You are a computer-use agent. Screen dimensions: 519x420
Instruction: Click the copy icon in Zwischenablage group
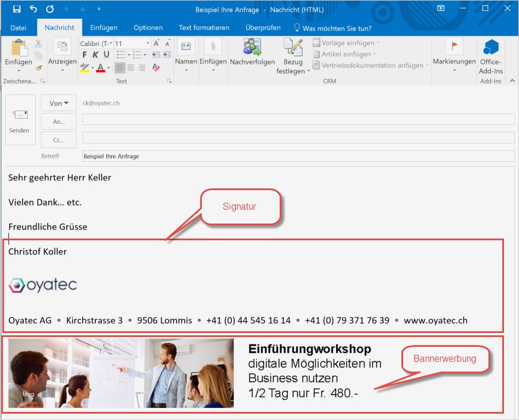(39, 55)
